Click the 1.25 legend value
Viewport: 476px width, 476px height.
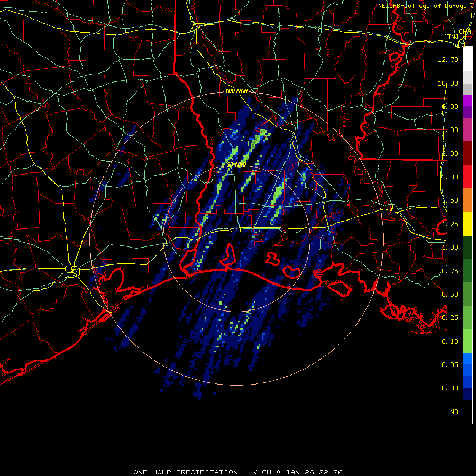click(450, 224)
